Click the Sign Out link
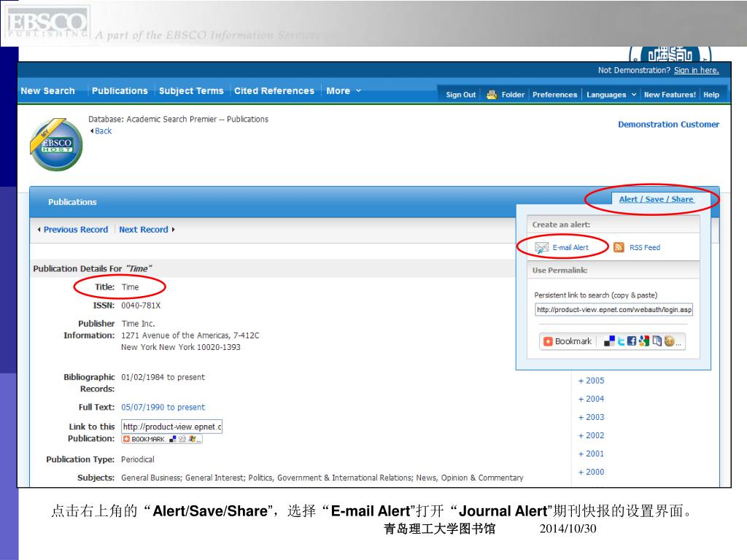The height and width of the screenshot is (560, 747). click(461, 95)
